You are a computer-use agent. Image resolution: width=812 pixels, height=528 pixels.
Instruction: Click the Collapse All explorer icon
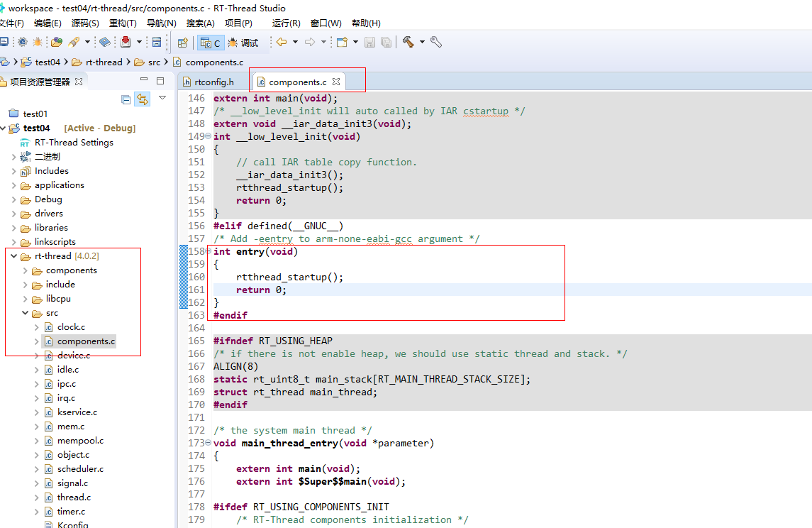(126, 99)
